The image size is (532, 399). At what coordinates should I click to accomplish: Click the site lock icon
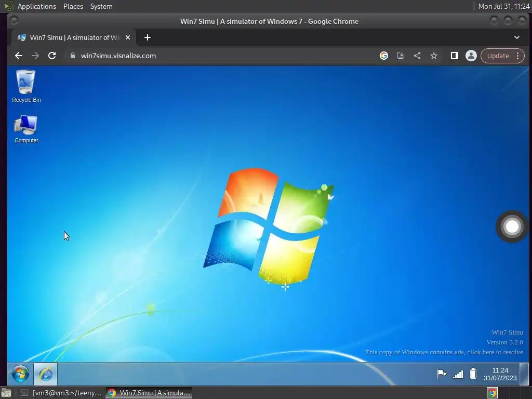click(x=72, y=56)
